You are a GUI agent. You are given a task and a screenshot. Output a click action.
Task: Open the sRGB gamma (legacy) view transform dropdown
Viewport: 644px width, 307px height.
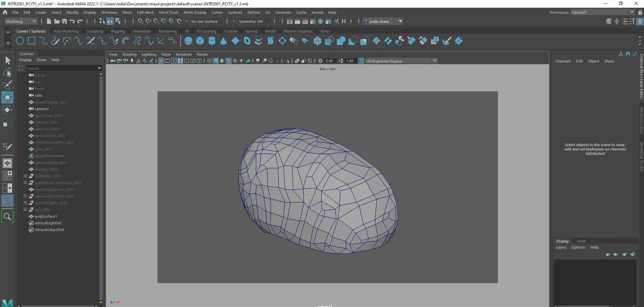401,61
